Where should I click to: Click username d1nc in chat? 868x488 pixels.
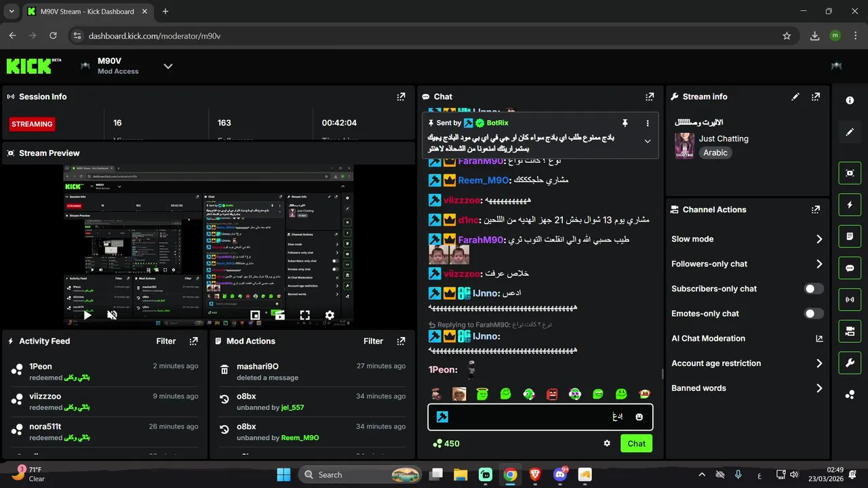(469, 220)
